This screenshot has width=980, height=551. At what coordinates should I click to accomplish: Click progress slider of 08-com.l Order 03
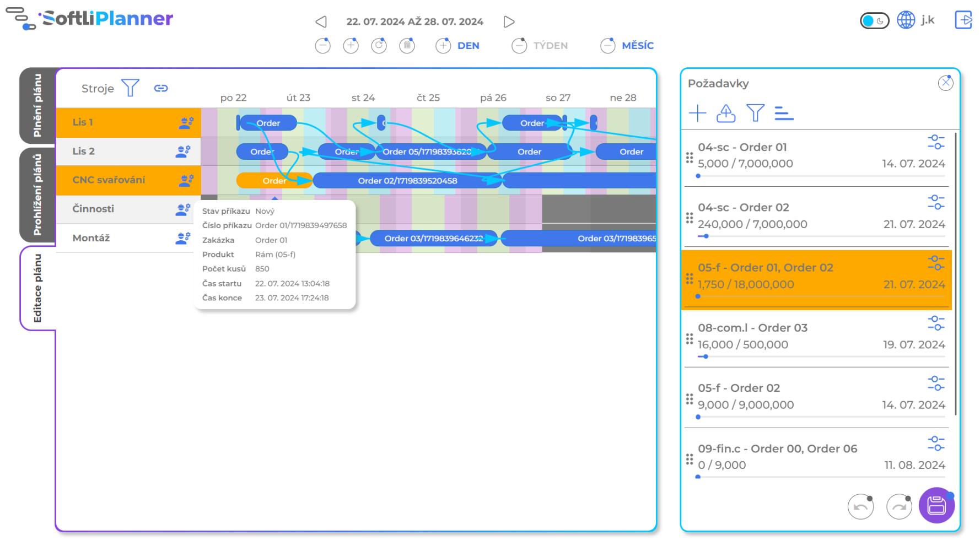706,356
